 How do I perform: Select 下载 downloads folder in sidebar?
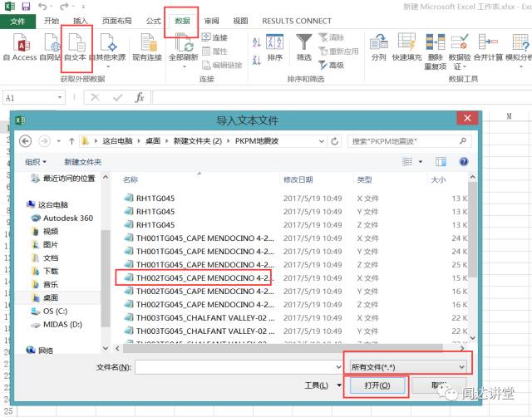45,271
